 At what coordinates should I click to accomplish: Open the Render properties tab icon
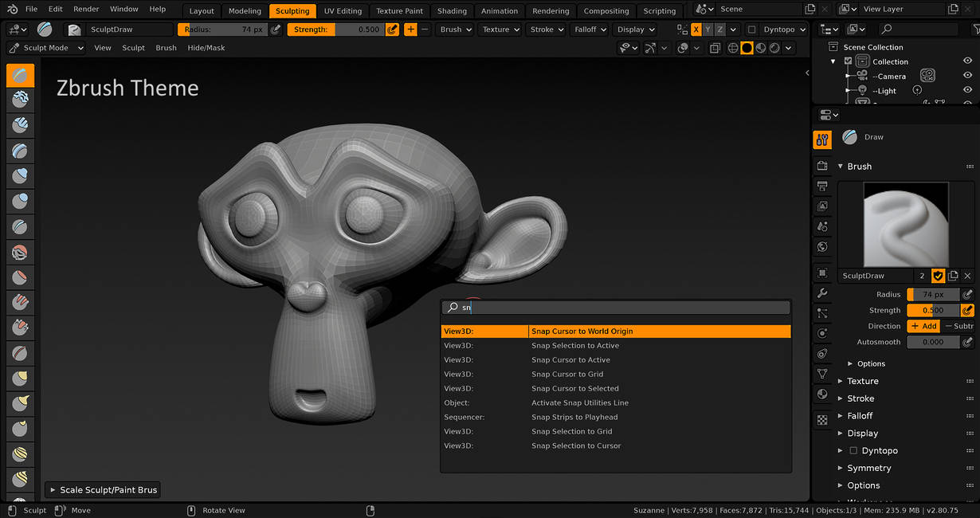822,165
